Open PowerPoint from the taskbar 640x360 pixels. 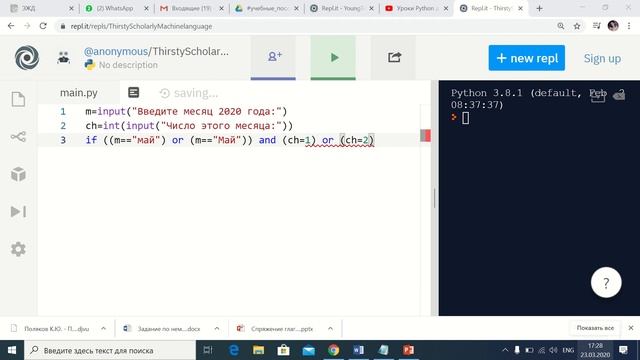click(408, 350)
